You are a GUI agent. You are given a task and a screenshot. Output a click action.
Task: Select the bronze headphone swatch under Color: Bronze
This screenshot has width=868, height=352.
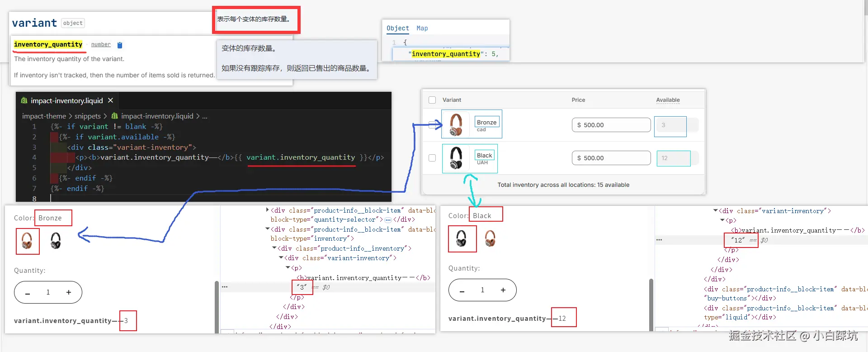coord(27,241)
